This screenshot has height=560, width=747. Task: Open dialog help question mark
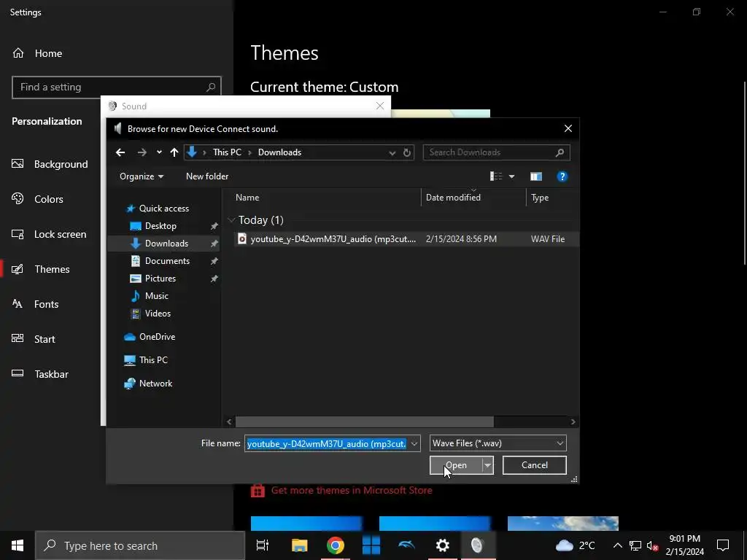562,176
